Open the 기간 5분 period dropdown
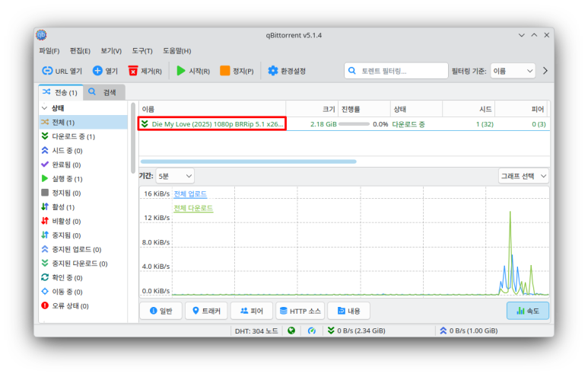The width and height of the screenshot is (588, 377). 175,176
